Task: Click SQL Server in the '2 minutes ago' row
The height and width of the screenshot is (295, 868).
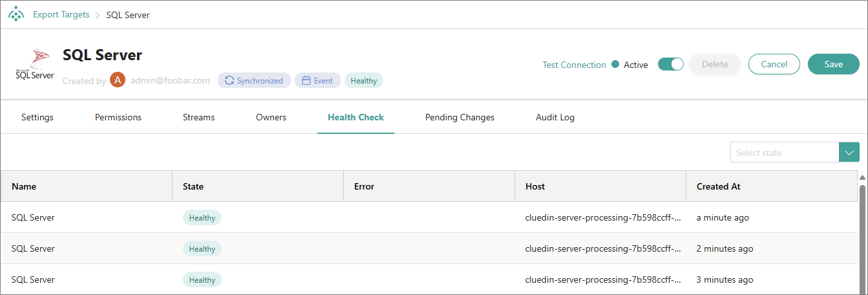Action: click(x=33, y=248)
